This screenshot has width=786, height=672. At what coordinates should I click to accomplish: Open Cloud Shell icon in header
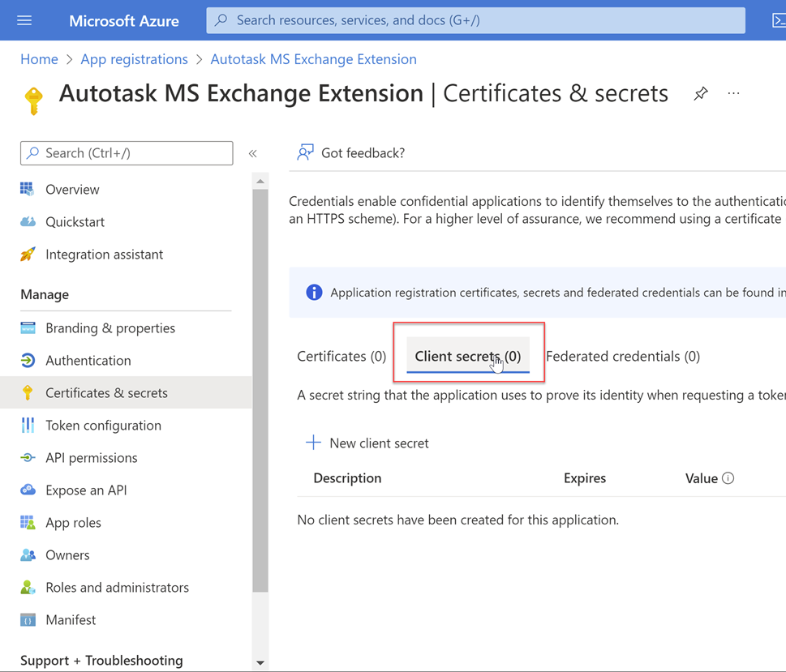(779, 20)
